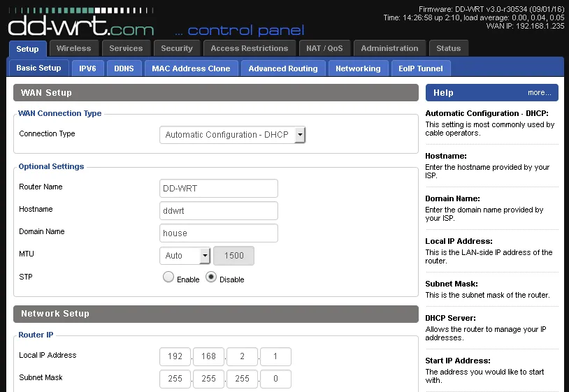
Task: Open the Administration tab
Action: [389, 48]
